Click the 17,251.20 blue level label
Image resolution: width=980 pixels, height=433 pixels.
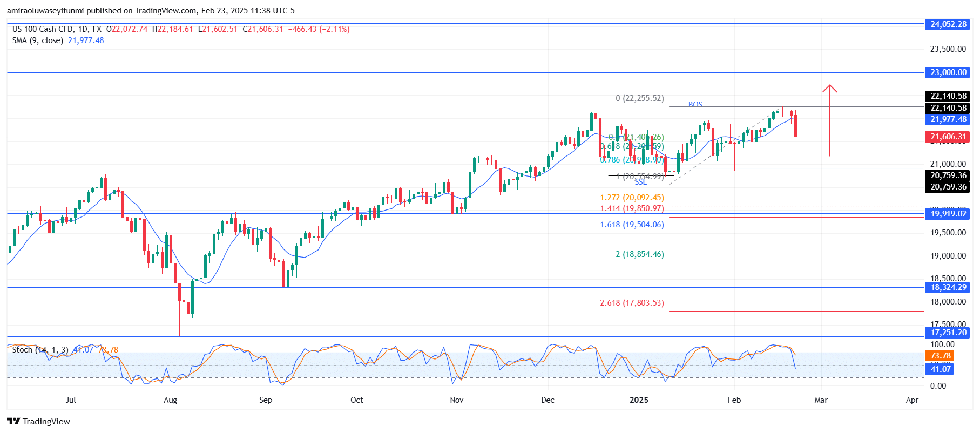point(948,333)
